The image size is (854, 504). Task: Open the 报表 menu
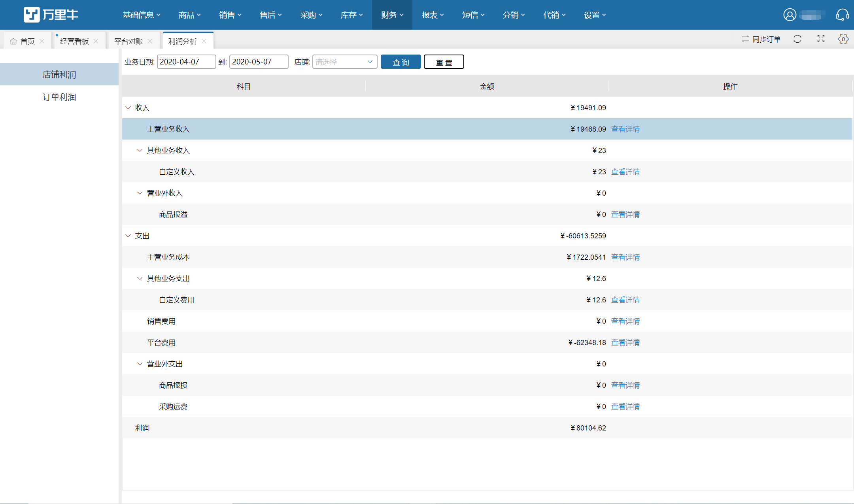pos(433,15)
